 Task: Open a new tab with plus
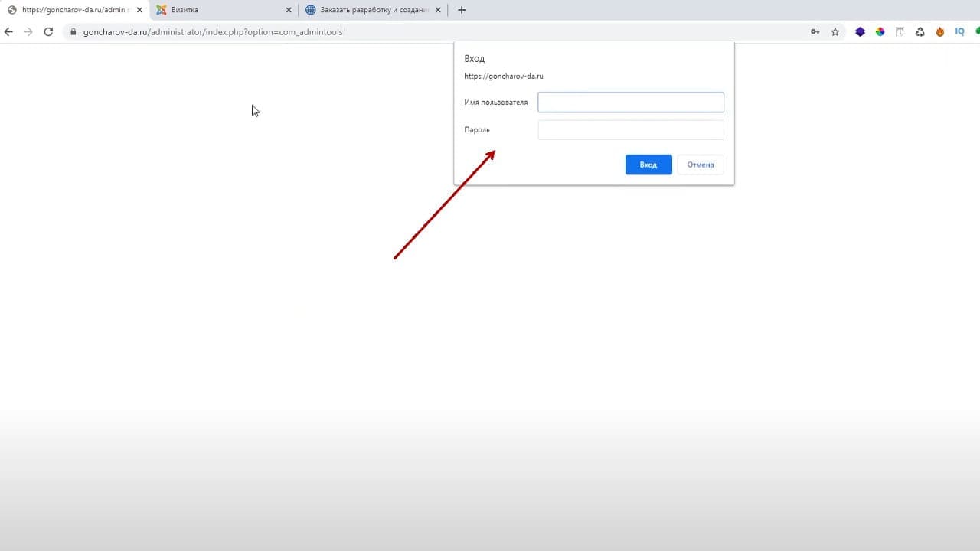462,10
